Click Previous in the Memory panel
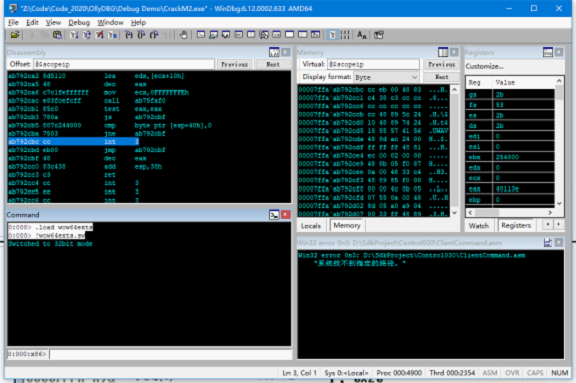Viewport: 576px width, 383px height. coord(442,64)
